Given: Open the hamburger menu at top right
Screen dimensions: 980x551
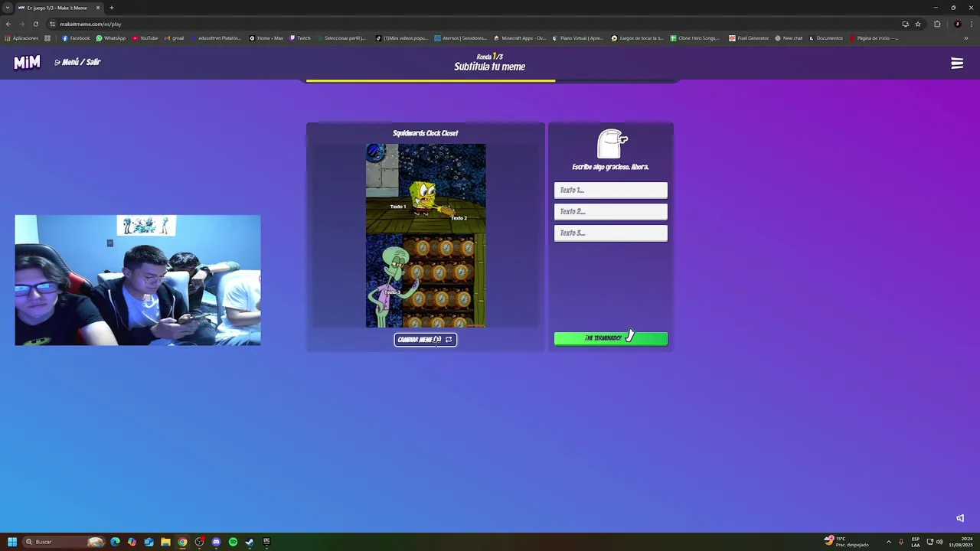Looking at the screenshot, I should [x=957, y=64].
